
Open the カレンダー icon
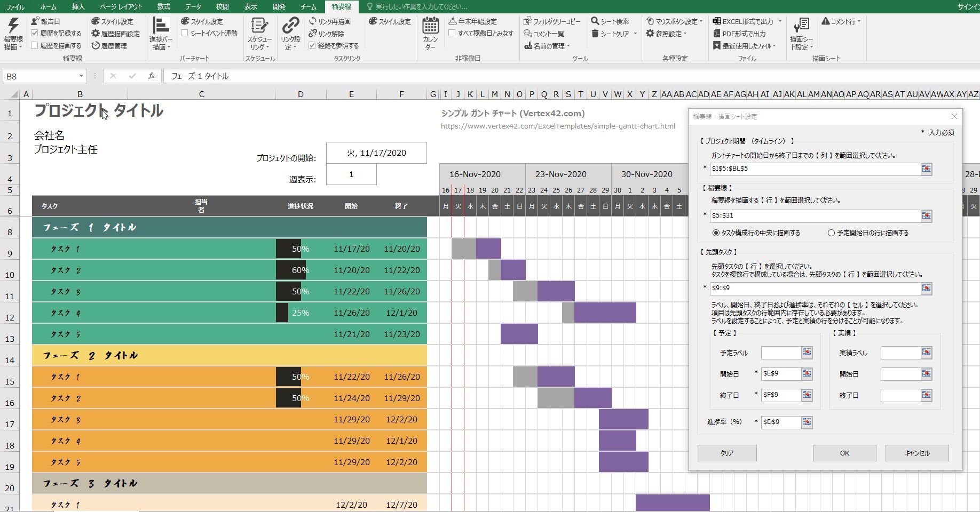pyautogui.click(x=430, y=26)
